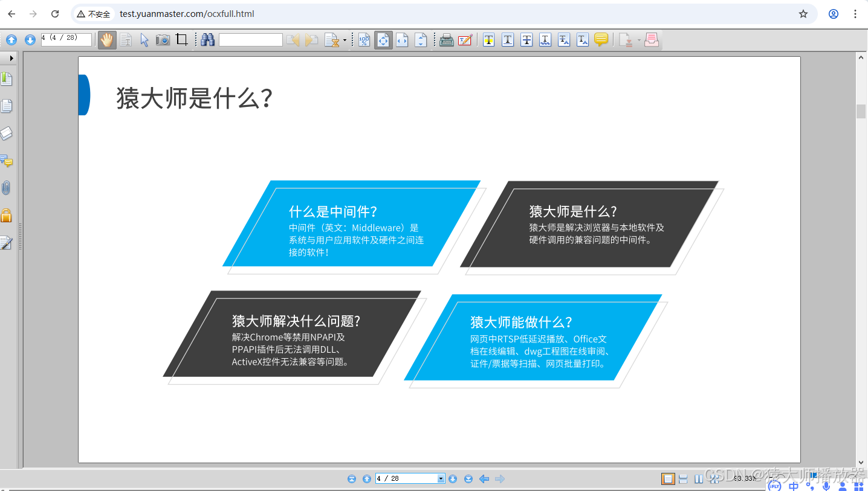Select the Crop pages tool

click(x=182, y=40)
